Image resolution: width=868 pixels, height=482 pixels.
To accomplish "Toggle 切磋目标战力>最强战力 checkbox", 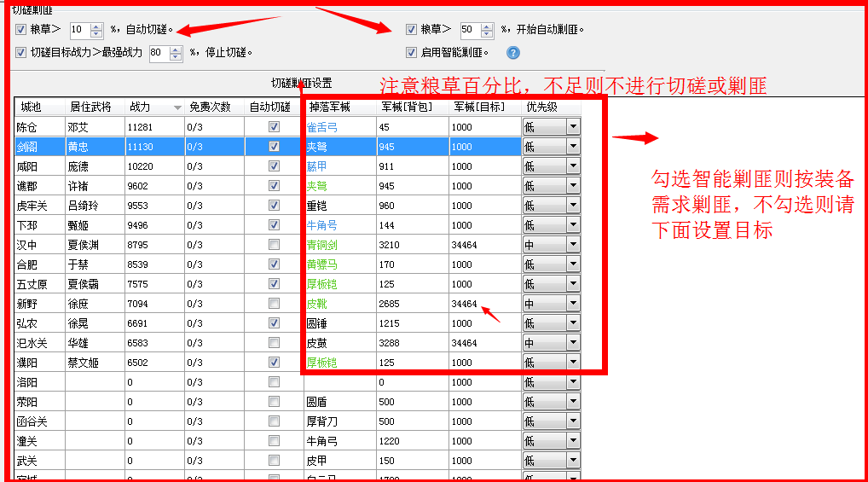I will tap(21, 53).
